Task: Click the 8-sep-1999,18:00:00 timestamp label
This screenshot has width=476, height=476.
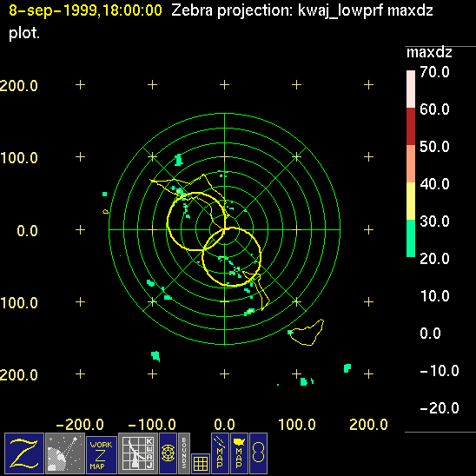Action: (85, 10)
